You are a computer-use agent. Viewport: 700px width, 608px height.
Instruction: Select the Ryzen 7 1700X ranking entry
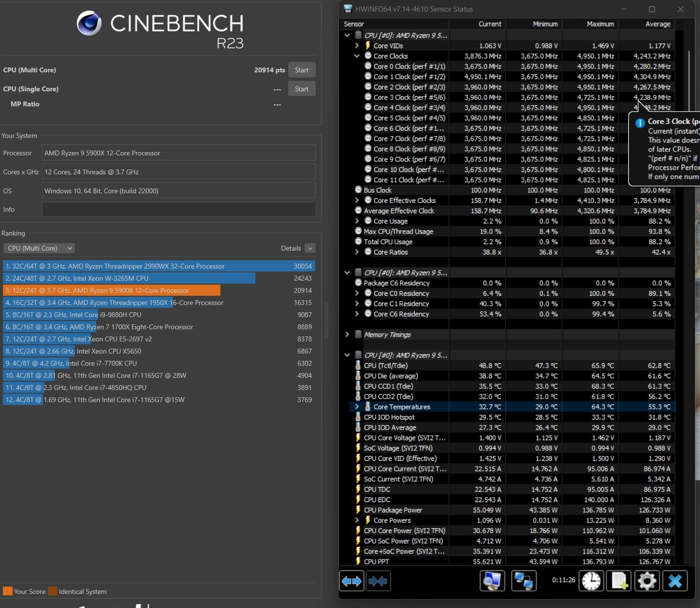pyautogui.click(x=159, y=327)
